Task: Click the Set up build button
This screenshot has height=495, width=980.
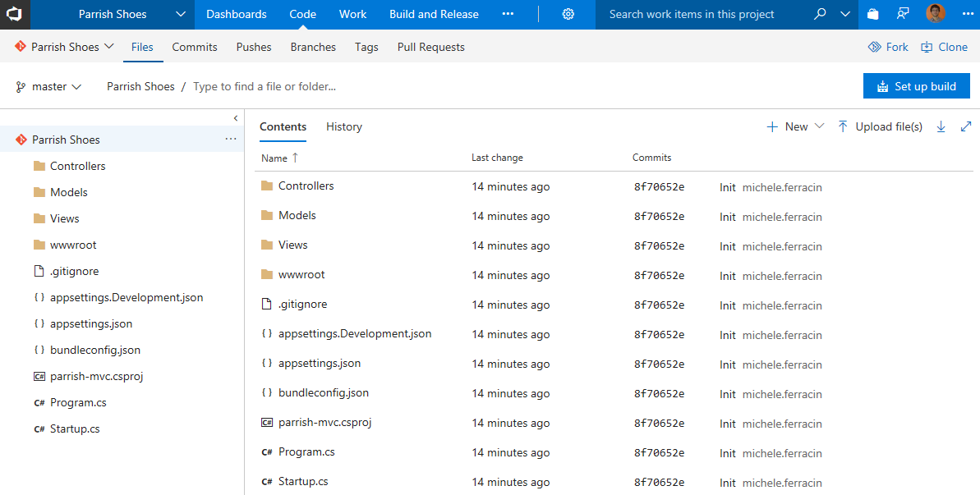Action: click(x=916, y=86)
